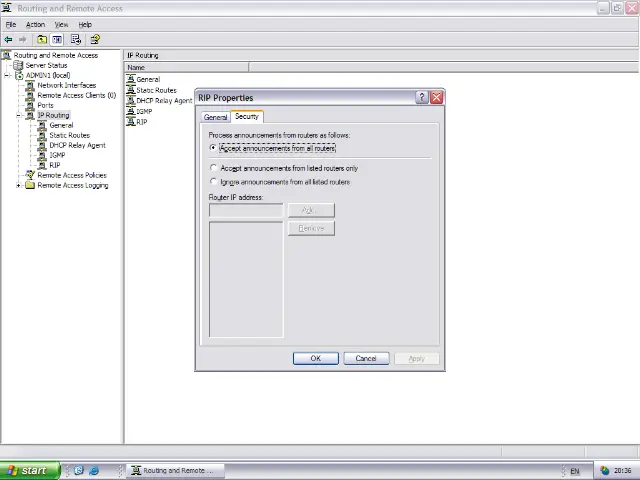Click the Routing and Remote taskbar button
640x480 pixels.
click(175, 471)
